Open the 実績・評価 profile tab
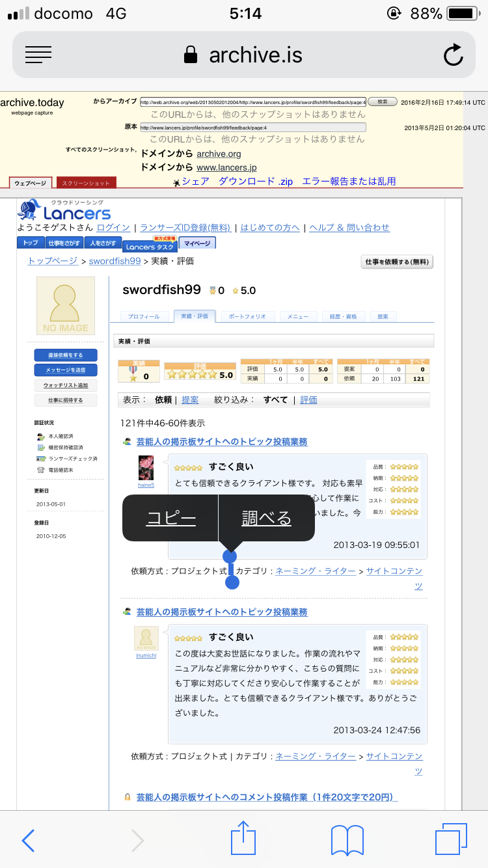 (x=194, y=316)
